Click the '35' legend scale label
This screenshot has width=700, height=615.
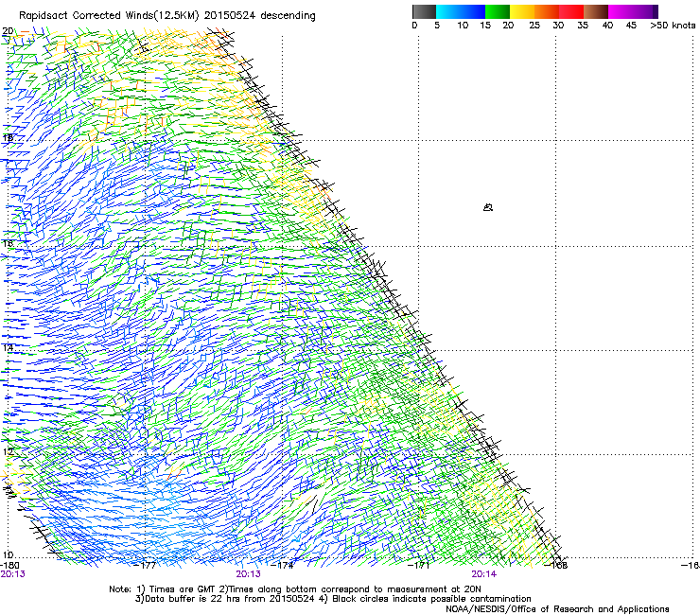tap(583, 26)
